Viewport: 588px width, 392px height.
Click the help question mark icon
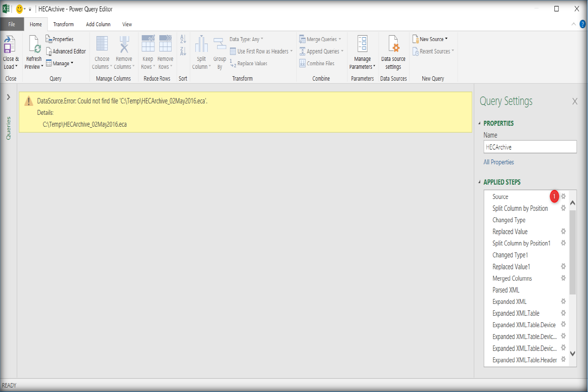(x=583, y=24)
